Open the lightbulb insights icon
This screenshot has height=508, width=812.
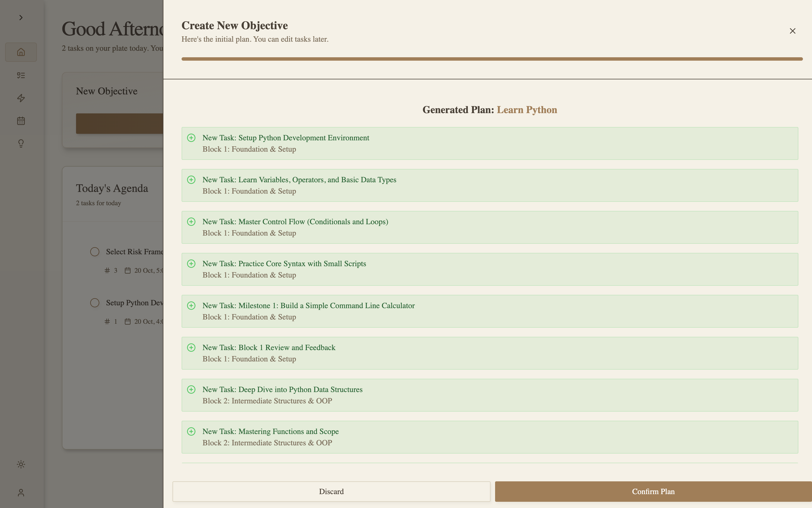(21, 143)
